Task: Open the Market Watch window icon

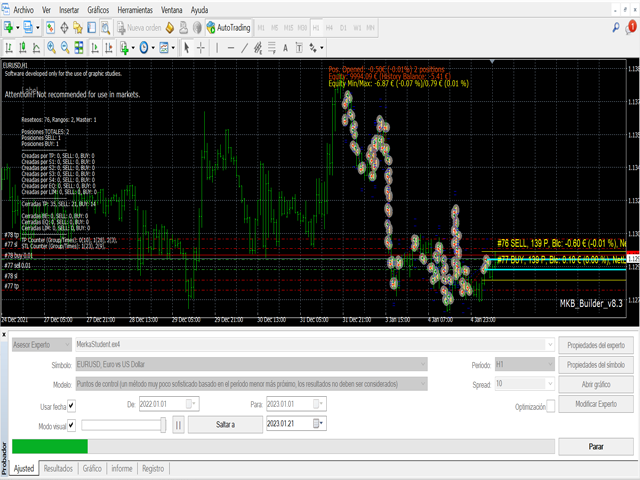Action: 50,28
